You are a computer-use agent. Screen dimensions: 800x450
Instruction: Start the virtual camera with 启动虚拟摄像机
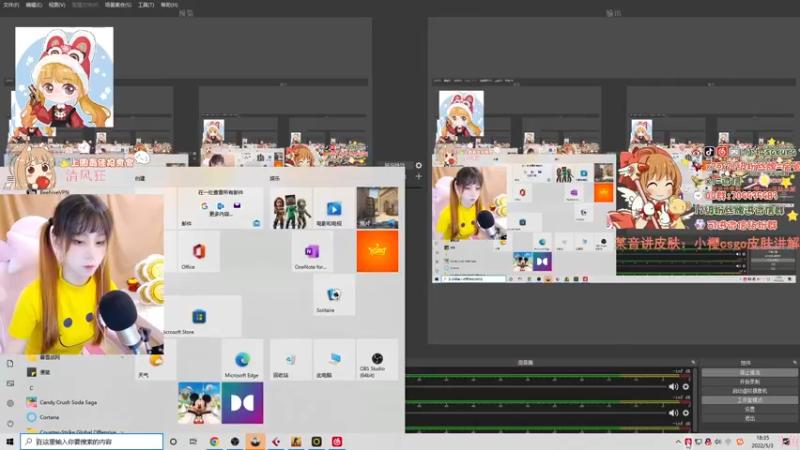coord(749,391)
